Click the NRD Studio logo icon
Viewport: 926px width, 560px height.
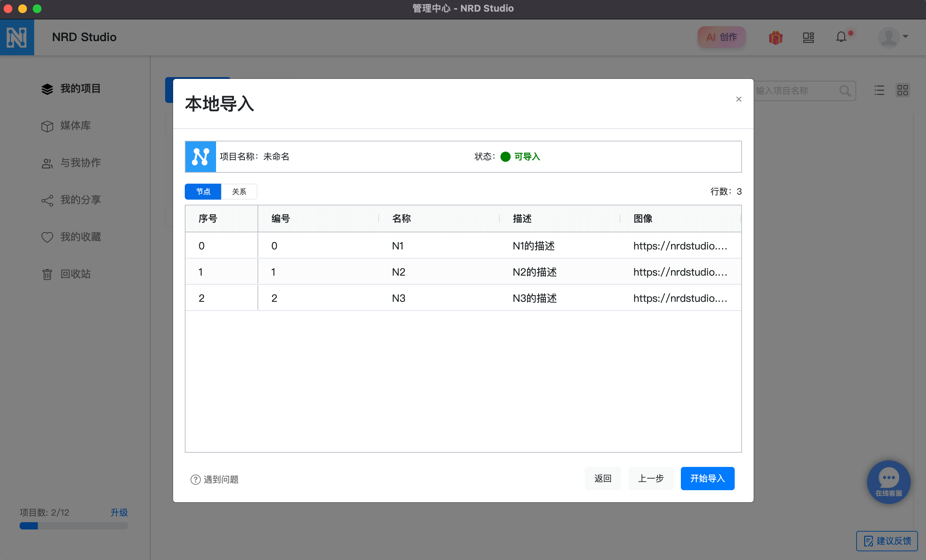point(17,37)
